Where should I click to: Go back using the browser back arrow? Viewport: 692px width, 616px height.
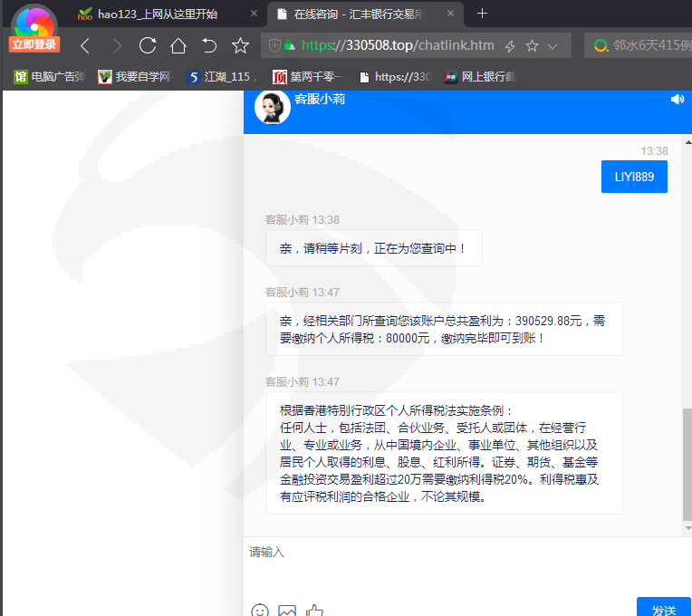click(85, 46)
